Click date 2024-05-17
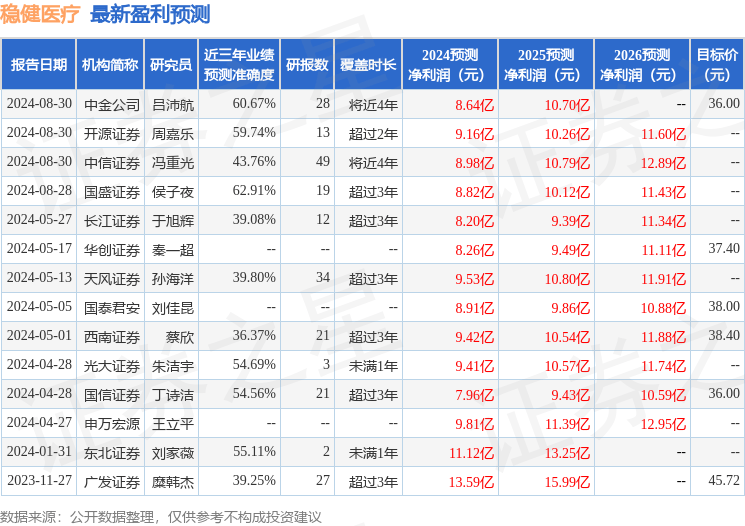 pos(39,249)
